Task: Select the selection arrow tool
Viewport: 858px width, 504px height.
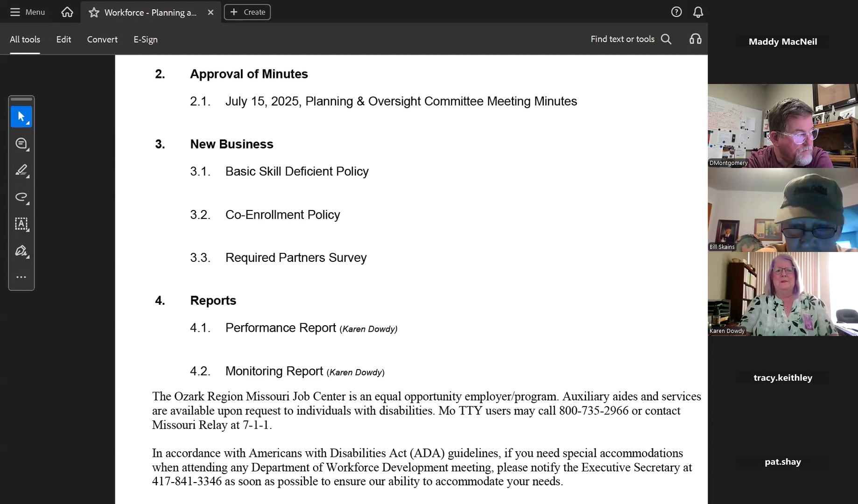Action: 21,116
